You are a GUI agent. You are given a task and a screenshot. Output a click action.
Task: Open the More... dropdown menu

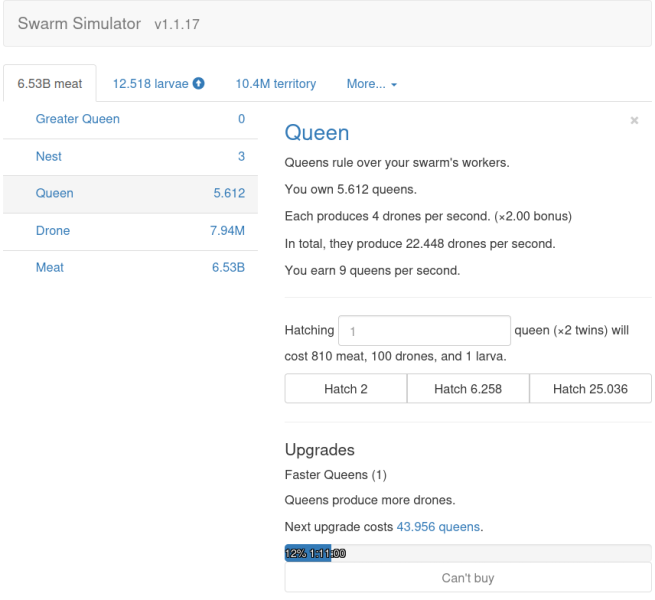(371, 84)
